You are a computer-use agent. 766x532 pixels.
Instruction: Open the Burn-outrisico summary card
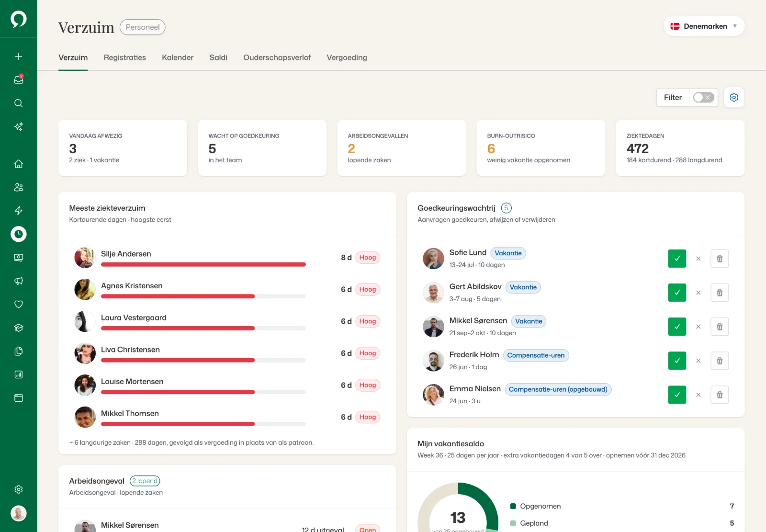pos(541,148)
